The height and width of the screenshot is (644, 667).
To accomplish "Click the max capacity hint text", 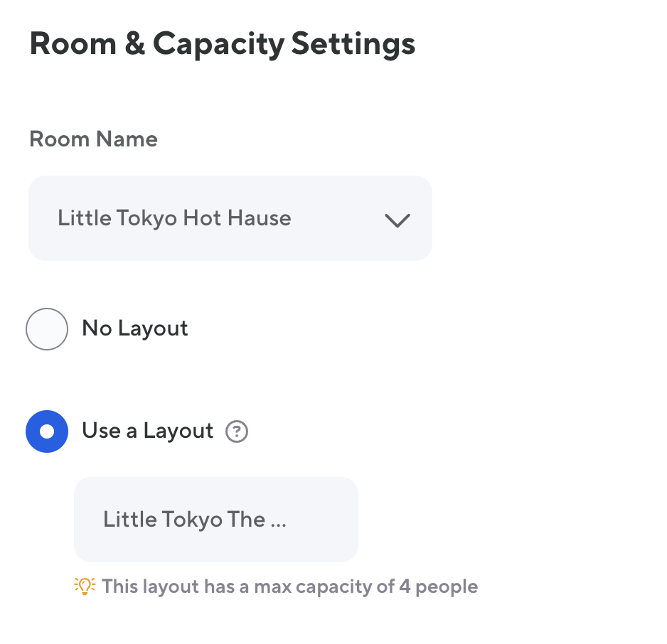I will click(x=289, y=586).
